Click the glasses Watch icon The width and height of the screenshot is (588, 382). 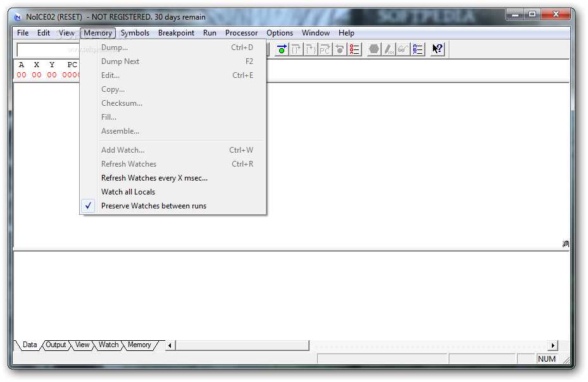tap(403, 49)
